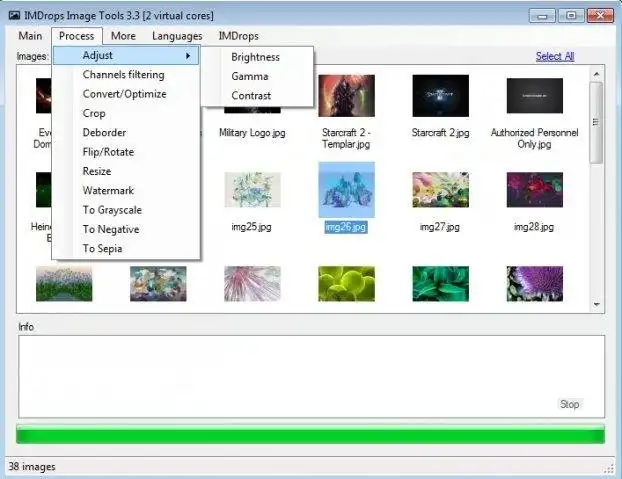Close the IMDrops Image Tools window
The height and width of the screenshot is (479, 622).
click(600, 16)
